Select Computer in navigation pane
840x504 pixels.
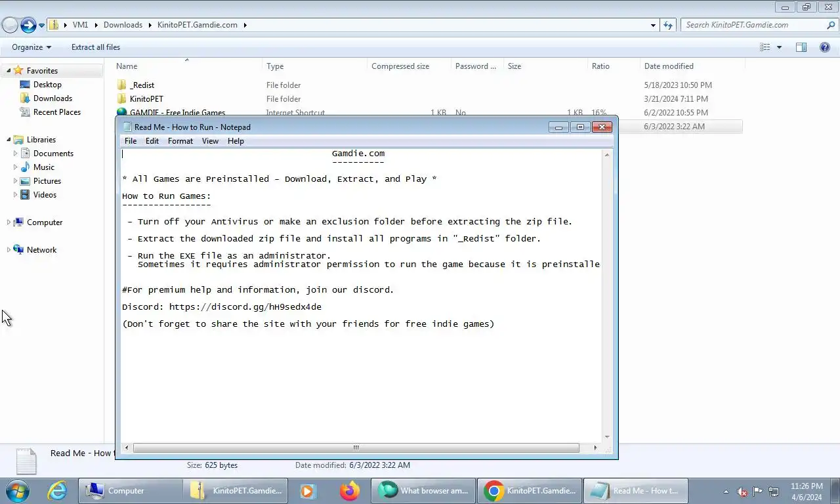45,222
